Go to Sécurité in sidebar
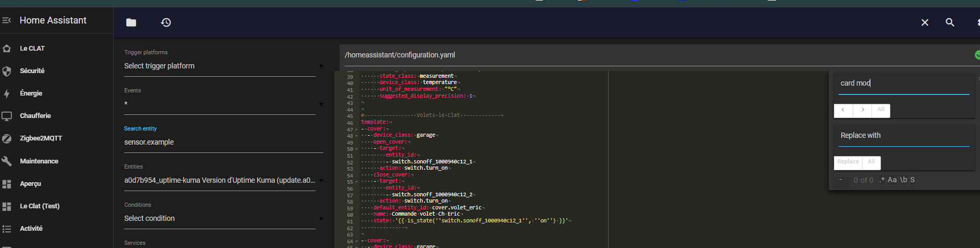 (32, 71)
